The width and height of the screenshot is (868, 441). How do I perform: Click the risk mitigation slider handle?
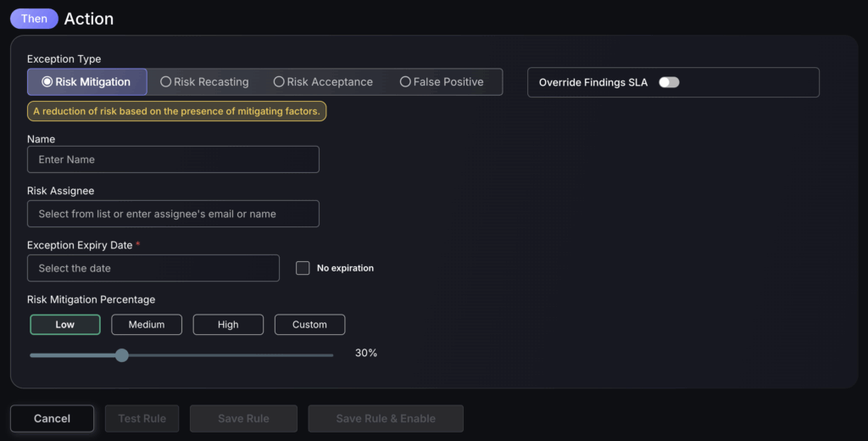pos(122,355)
